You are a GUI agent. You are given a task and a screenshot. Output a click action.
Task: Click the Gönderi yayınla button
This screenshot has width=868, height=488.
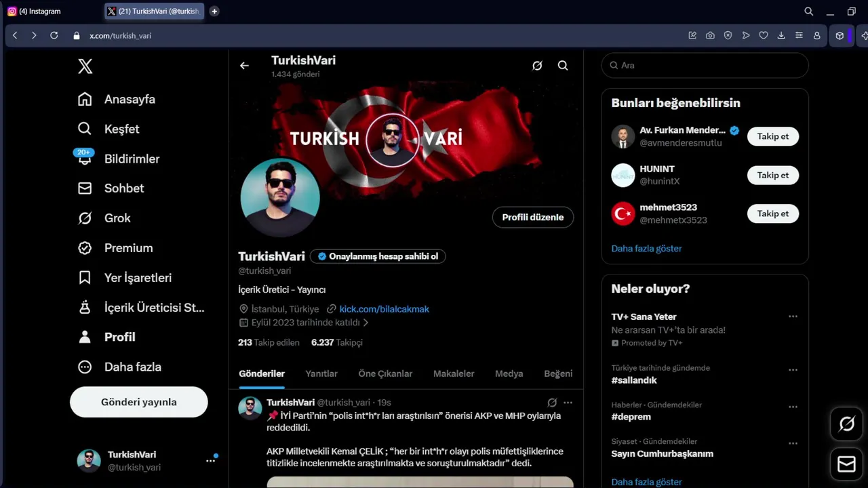(139, 402)
